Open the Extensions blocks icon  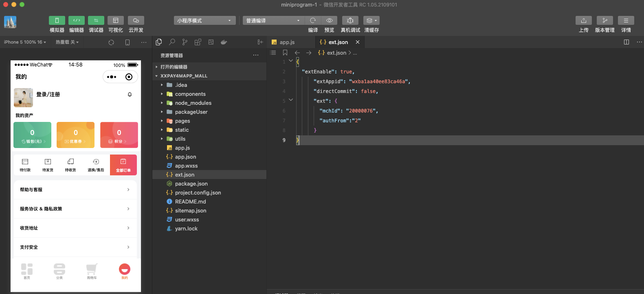coord(198,42)
